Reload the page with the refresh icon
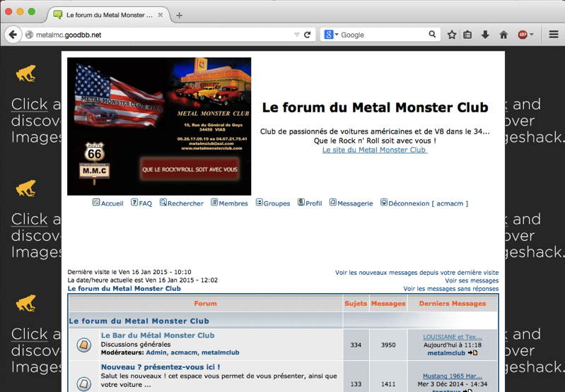 (x=308, y=35)
